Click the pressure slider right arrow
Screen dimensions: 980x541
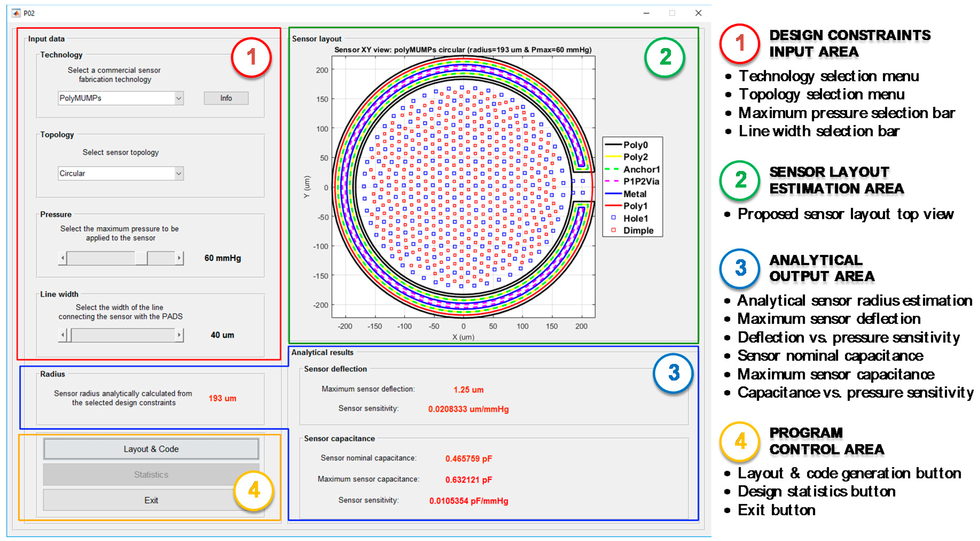(x=179, y=258)
